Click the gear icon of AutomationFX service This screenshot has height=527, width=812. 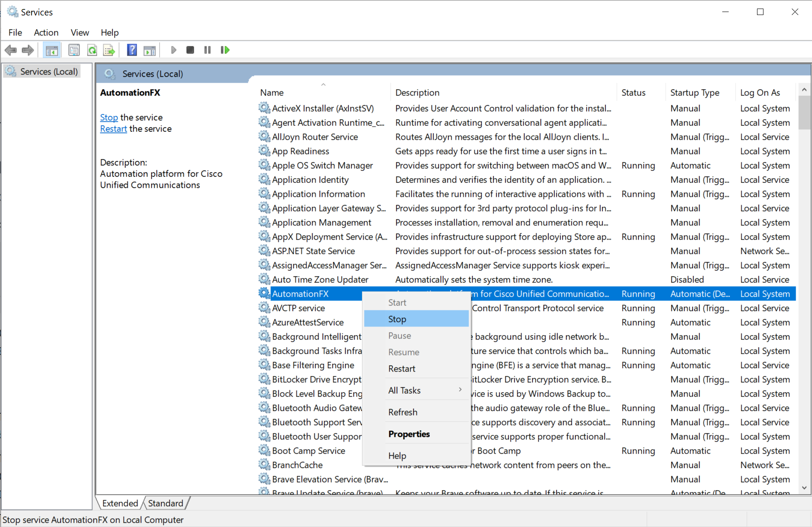click(x=265, y=293)
